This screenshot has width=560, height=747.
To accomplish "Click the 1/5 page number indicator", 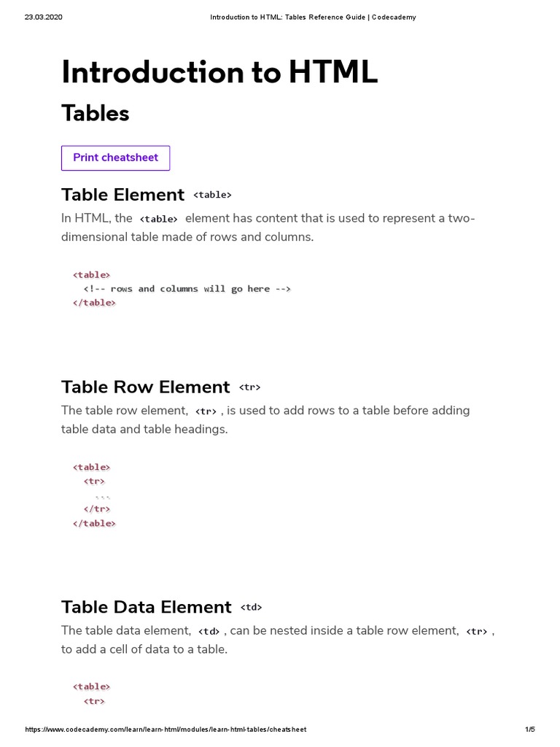I will click(x=530, y=729).
